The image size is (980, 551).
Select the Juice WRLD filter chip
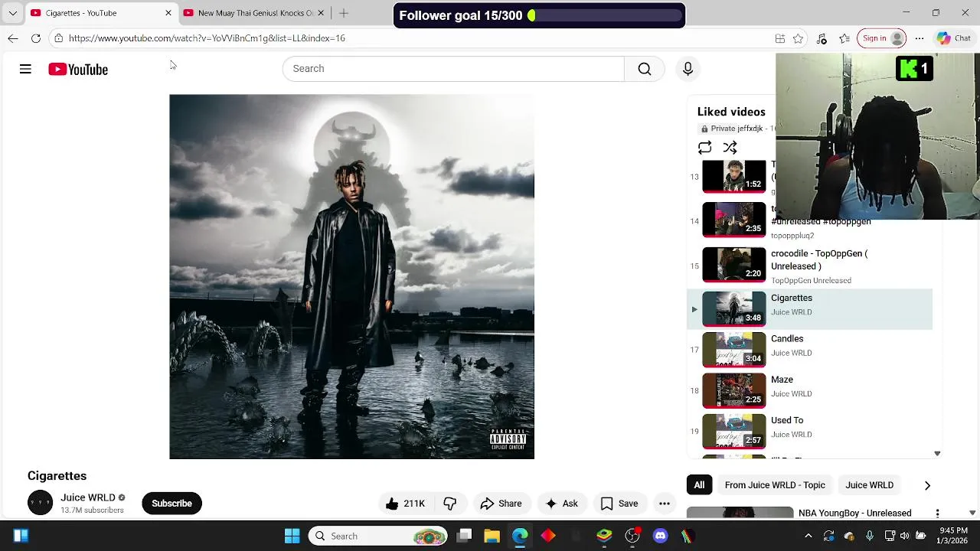tap(869, 485)
